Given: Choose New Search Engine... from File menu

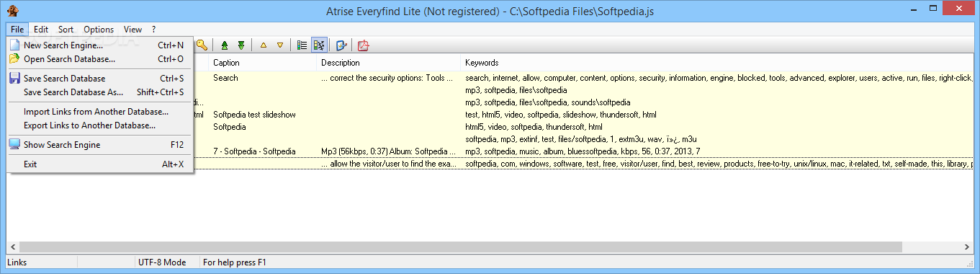Looking at the screenshot, I should 99,45.
